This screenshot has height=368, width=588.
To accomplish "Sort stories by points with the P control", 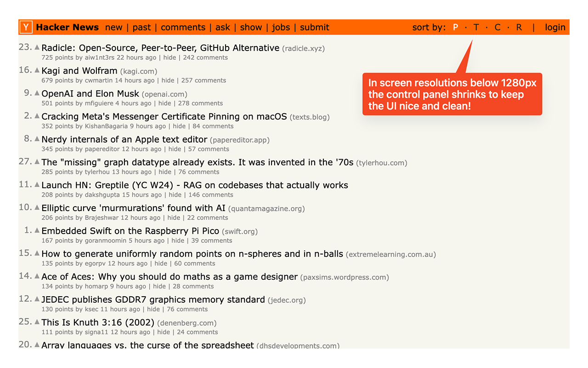I will [x=455, y=27].
